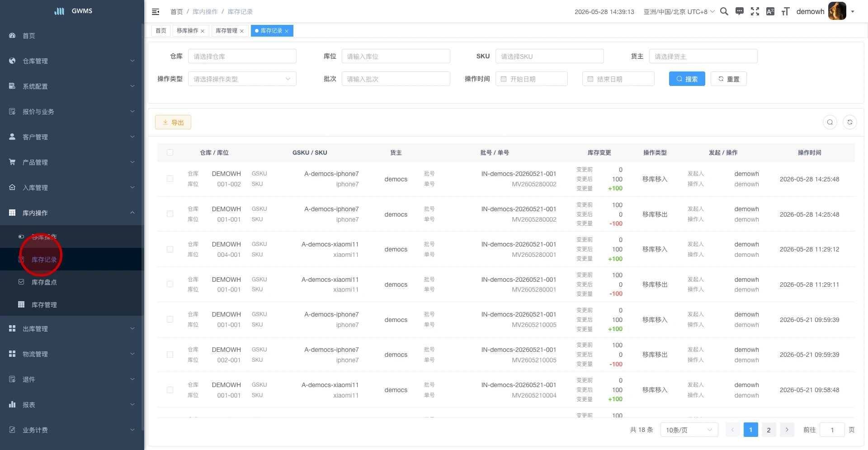Screen dimensions: 868x450
Task: Check row with 库位 001-001 time 14:25:48
Action: [x=170, y=214]
